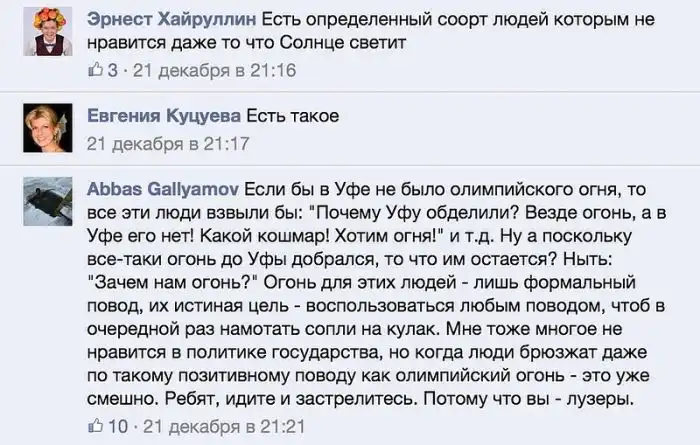The height and width of the screenshot is (445, 700).
Task: Click the thumbs-up icon under Эрнест Хайруллин's comment
Action: click(x=96, y=70)
